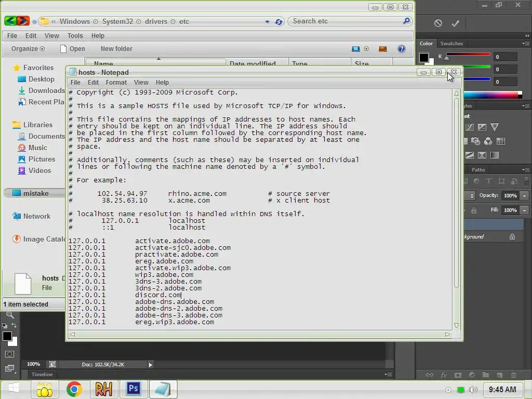This screenshot has height=399, width=532.
Task: Open the Organize dropdown in Explorer
Action: point(28,49)
